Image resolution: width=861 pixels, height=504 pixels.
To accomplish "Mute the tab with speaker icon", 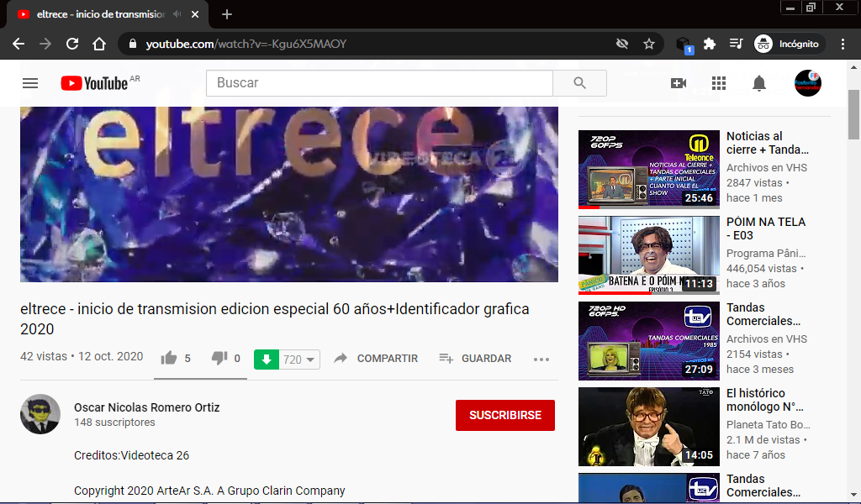I will click(x=177, y=13).
